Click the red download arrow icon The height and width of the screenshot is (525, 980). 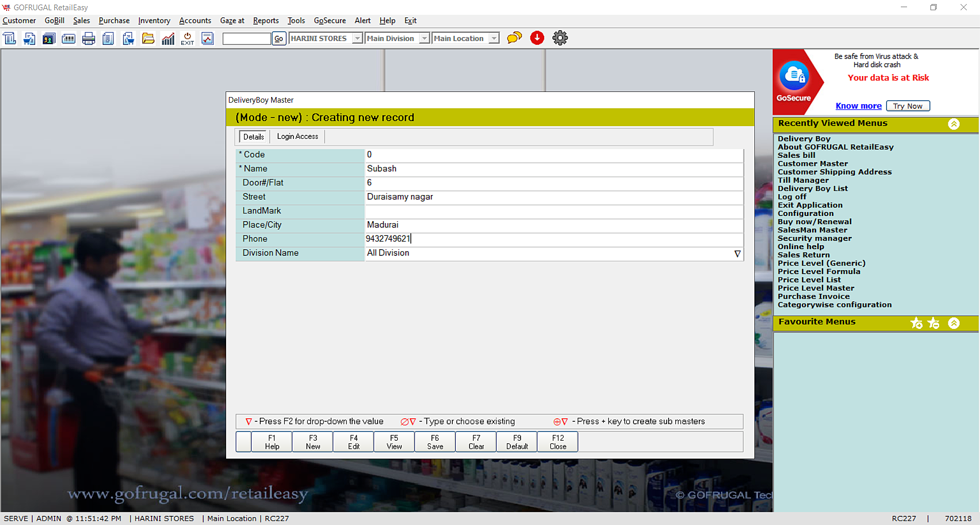(537, 38)
